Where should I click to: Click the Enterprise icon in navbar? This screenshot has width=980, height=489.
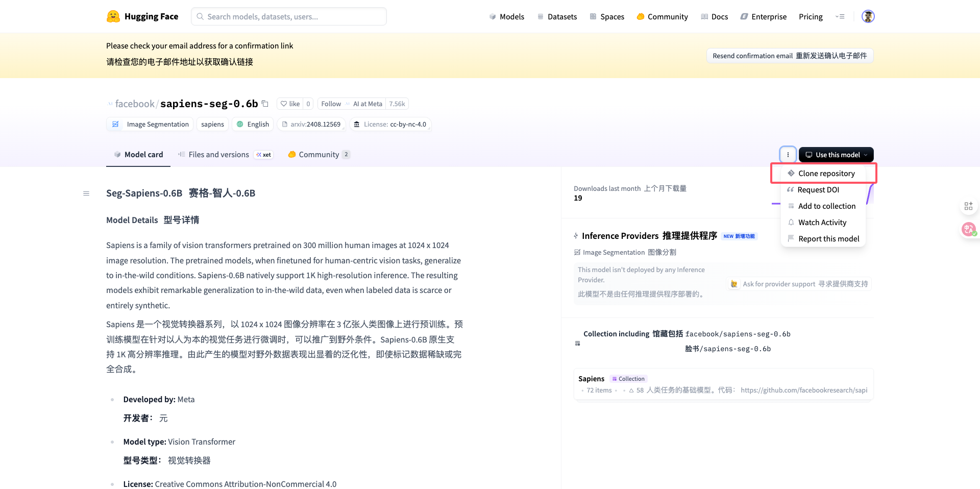pyautogui.click(x=744, y=17)
